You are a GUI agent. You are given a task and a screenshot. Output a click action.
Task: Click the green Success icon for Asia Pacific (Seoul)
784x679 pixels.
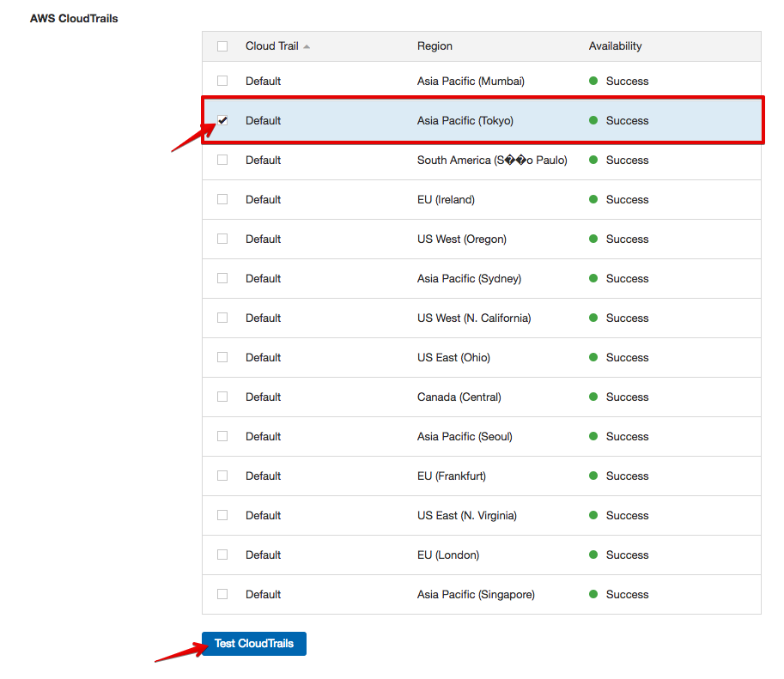coord(593,436)
